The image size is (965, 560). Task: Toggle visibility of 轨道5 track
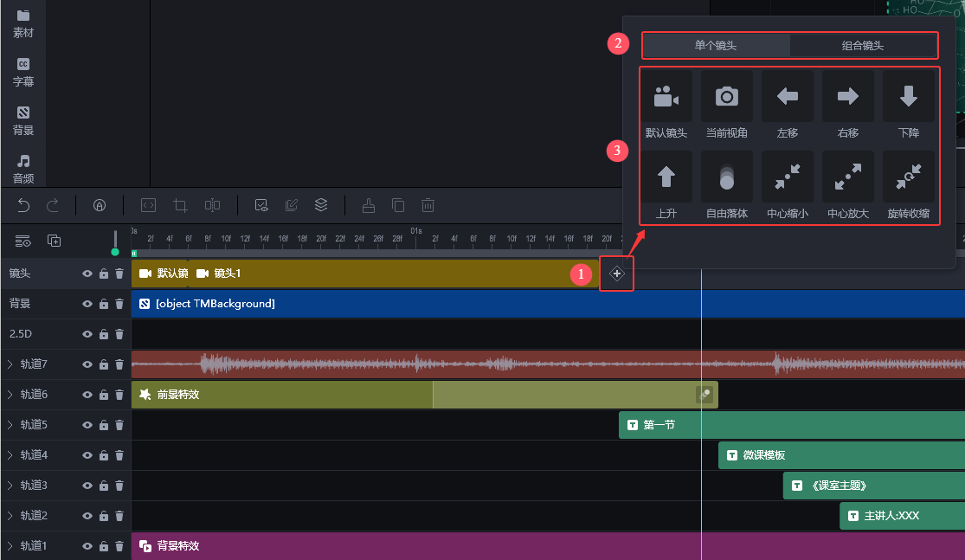coord(87,425)
